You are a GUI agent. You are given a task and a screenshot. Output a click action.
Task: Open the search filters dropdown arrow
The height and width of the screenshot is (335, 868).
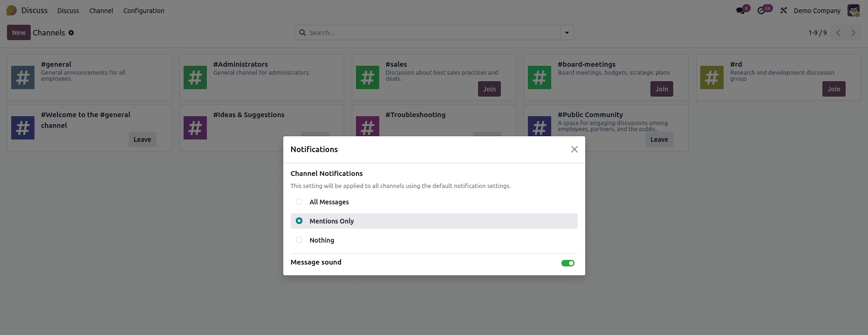click(567, 33)
